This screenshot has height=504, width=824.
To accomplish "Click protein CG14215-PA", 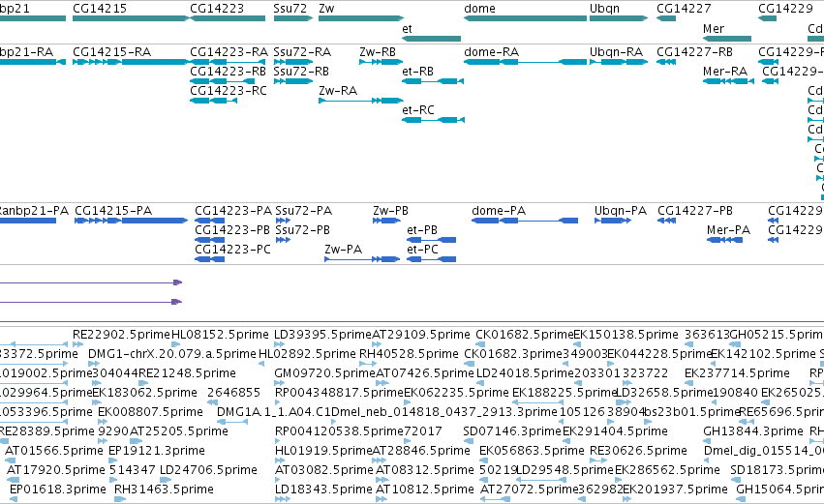I will 131,221.
